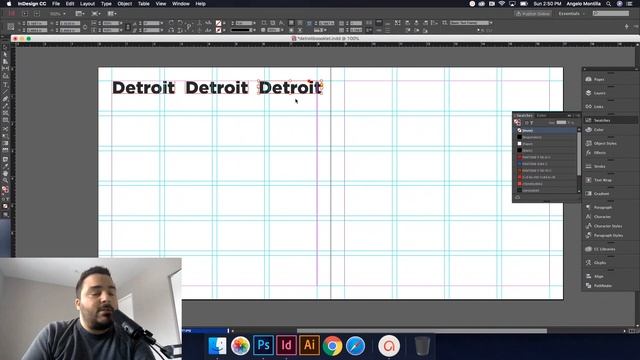The height and width of the screenshot is (360, 640).
Task: Open the Arrange Documents dropdown
Action: coord(111,13)
